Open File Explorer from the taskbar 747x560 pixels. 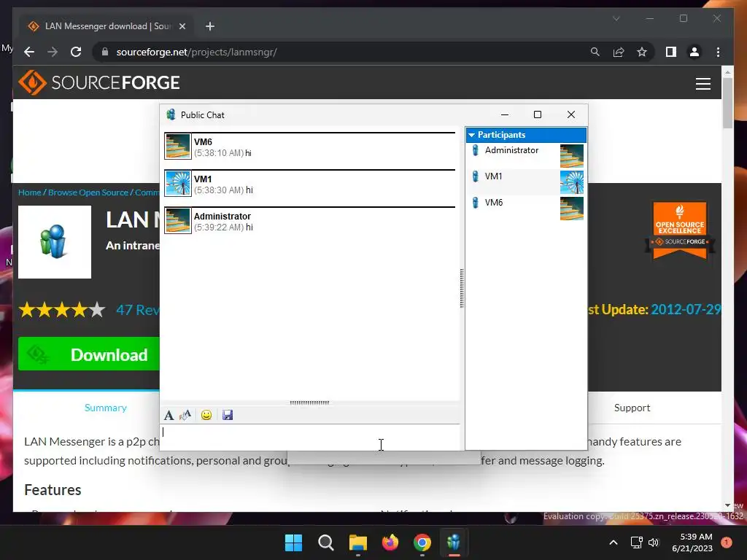357,542
